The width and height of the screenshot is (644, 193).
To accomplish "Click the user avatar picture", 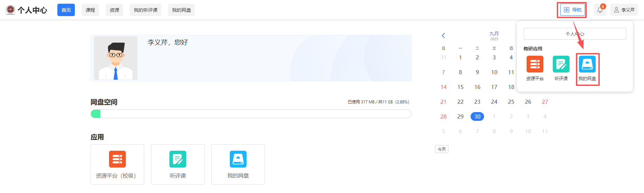I will (116, 58).
